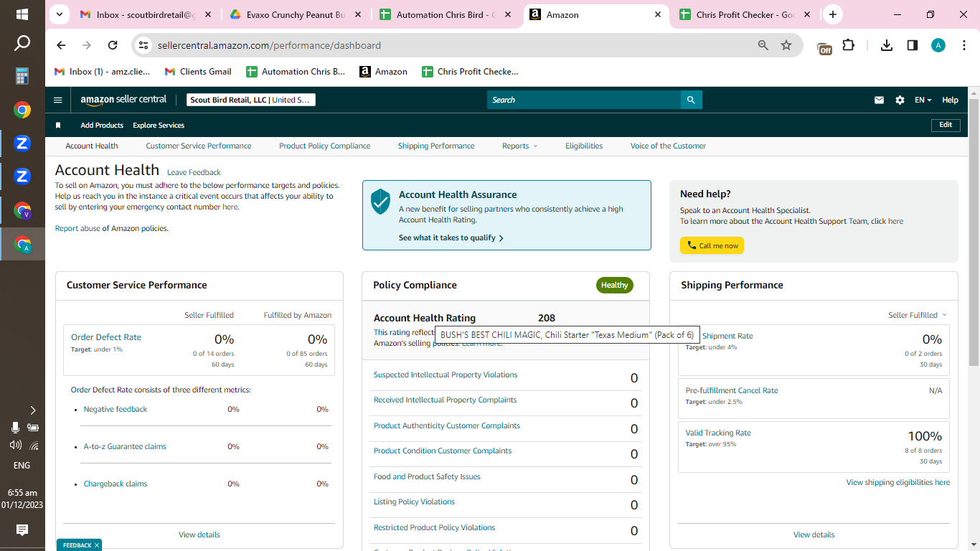Open the taskbar Chrome with the V profile badge
The image size is (980, 551).
tap(22, 210)
